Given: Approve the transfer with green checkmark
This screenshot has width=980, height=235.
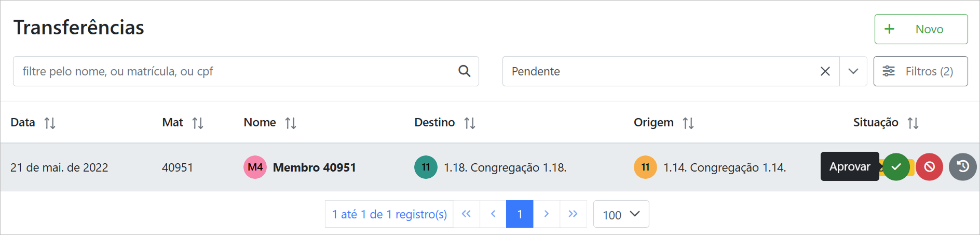Looking at the screenshot, I should point(896,167).
